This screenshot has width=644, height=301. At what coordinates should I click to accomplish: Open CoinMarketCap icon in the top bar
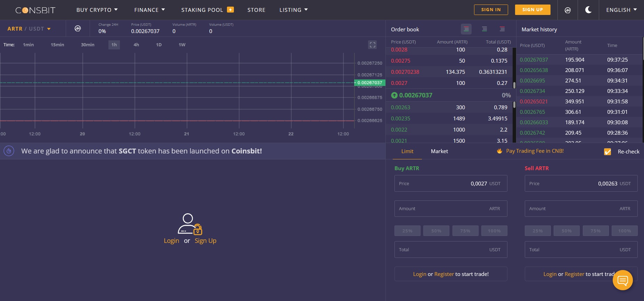568,10
